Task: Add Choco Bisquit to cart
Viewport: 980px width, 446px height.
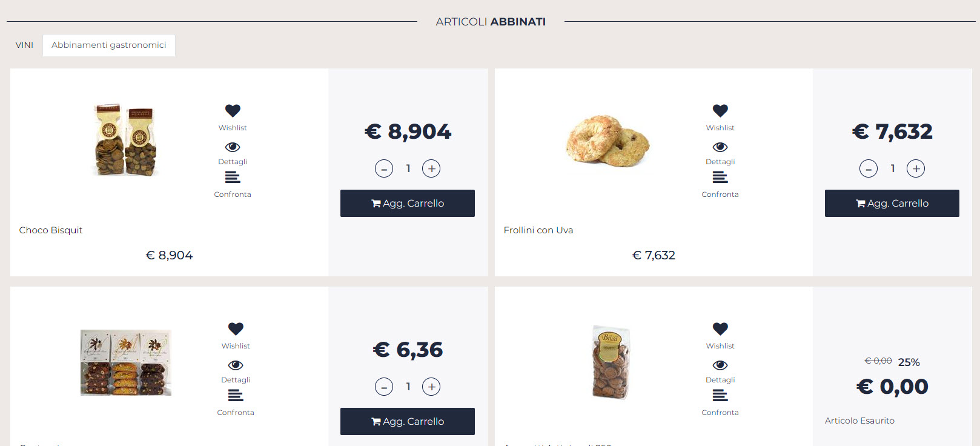Action: point(408,204)
